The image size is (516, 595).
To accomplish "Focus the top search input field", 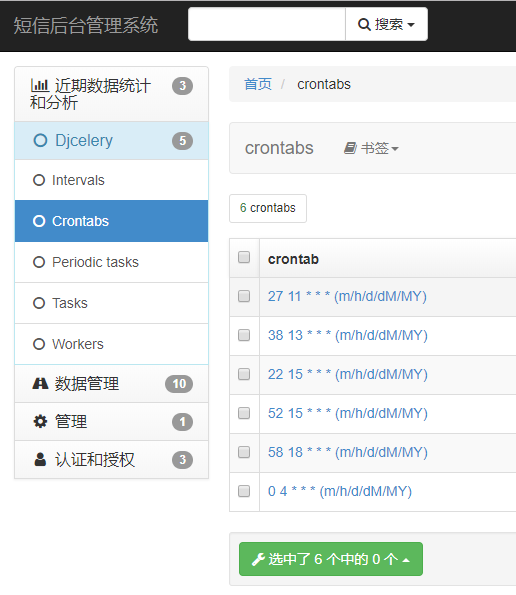I will [267, 24].
